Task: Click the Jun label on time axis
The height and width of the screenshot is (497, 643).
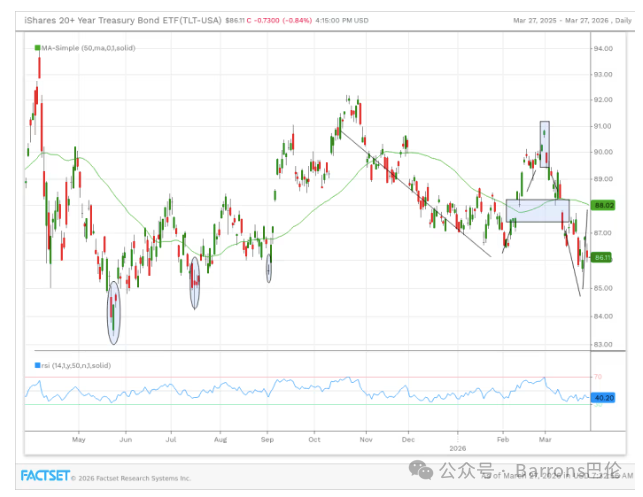Action: tap(126, 440)
